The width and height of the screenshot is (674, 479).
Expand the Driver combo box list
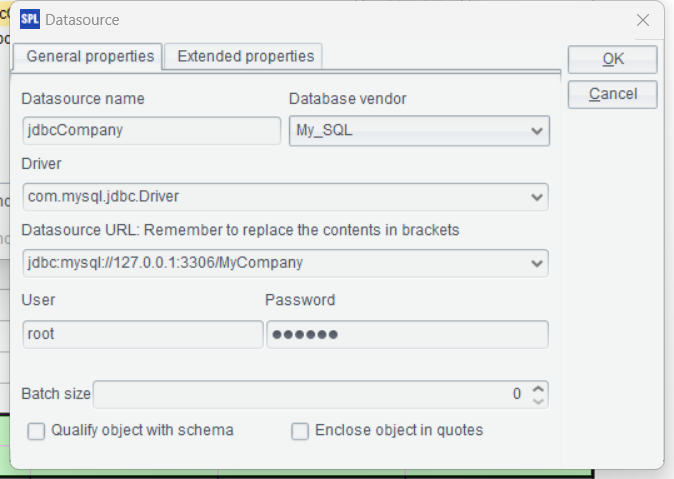coord(537,197)
